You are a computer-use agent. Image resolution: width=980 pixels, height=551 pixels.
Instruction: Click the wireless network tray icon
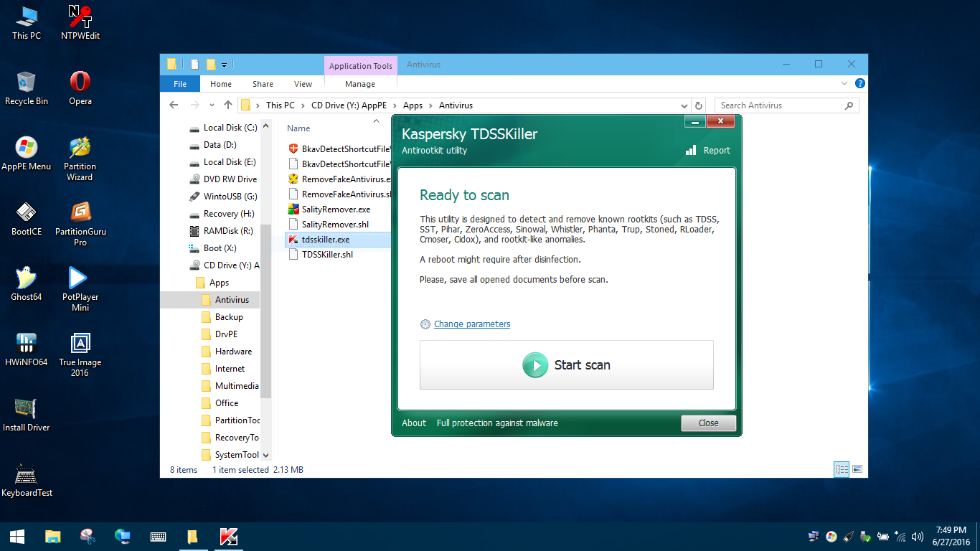(900, 537)
